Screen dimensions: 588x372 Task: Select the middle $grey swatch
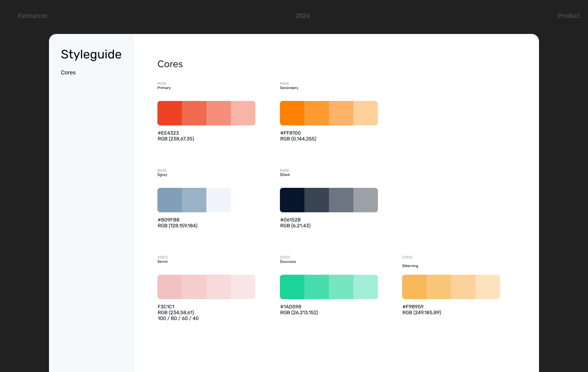pos(194,200)
